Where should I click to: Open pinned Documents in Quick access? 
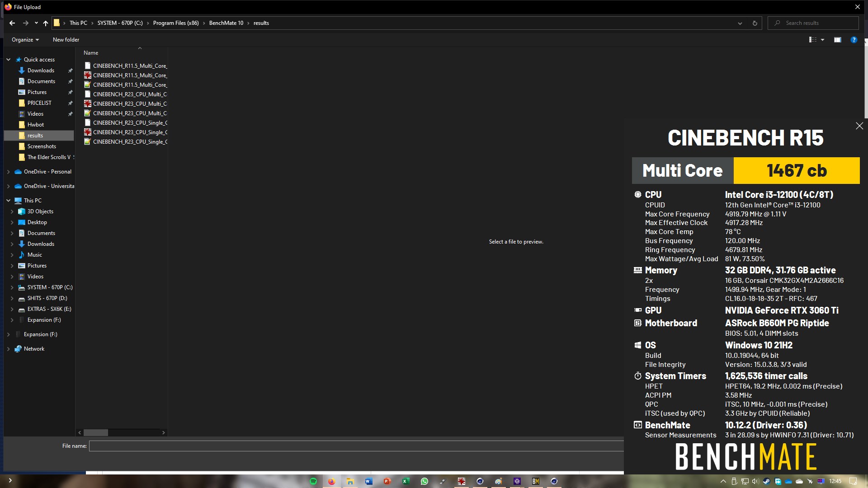click(x=41, y=81)
